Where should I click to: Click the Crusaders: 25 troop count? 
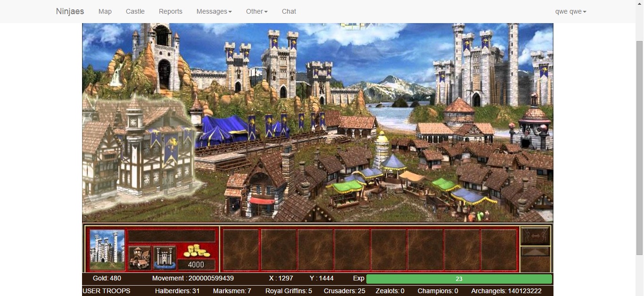345,291
